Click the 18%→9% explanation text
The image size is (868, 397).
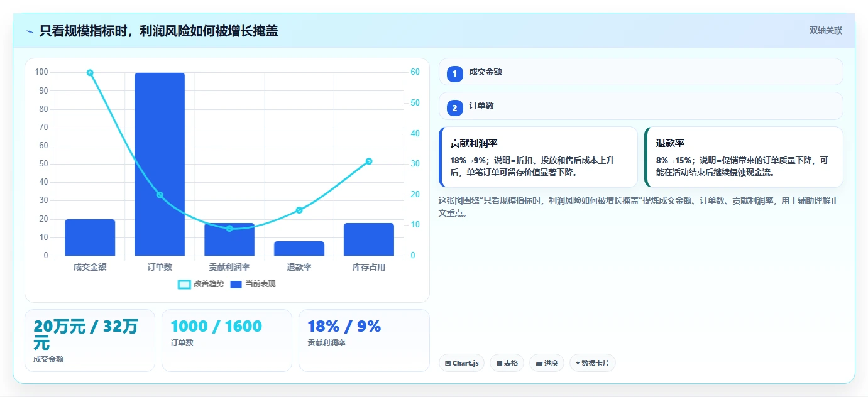(x=532, y=166)
